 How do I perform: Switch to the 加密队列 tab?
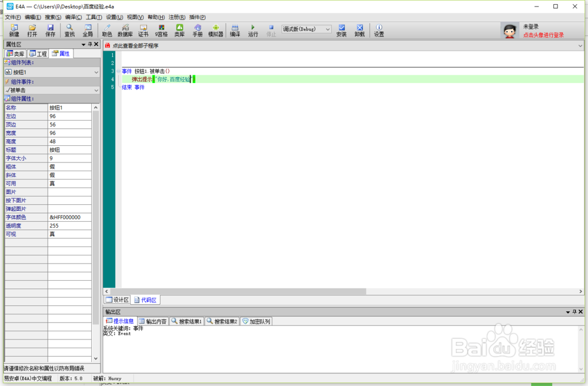point(256,321)
